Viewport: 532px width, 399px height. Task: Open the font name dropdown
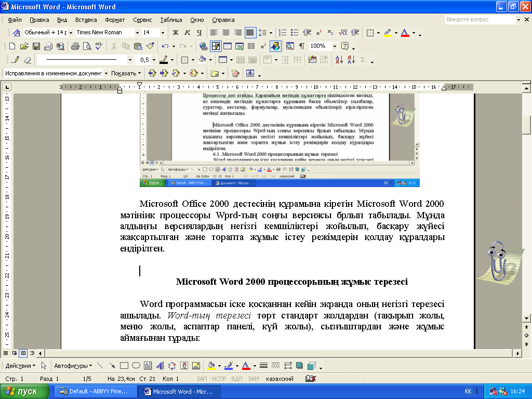click(x=137, y=33)
